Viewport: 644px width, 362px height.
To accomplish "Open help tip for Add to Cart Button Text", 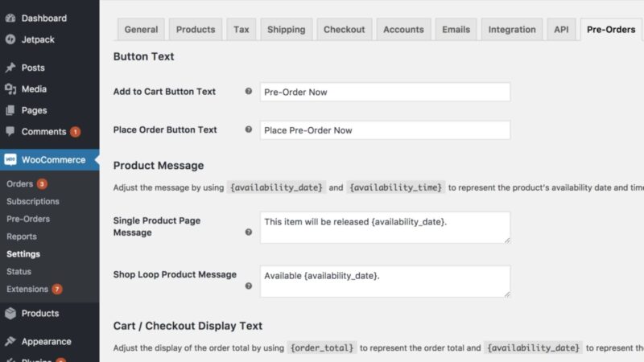I will tap(249, 91).
